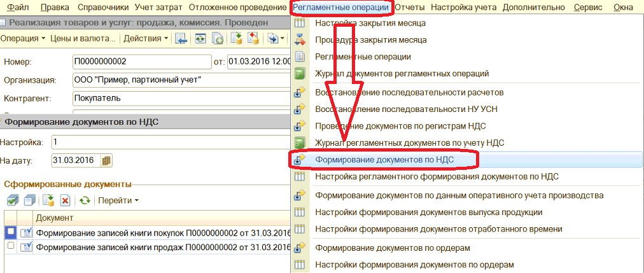Image resolution: width=644 pixels, height=273 pixels.
Task: Select Формирование документов по НДС menu entry
Action: [393, 159]
